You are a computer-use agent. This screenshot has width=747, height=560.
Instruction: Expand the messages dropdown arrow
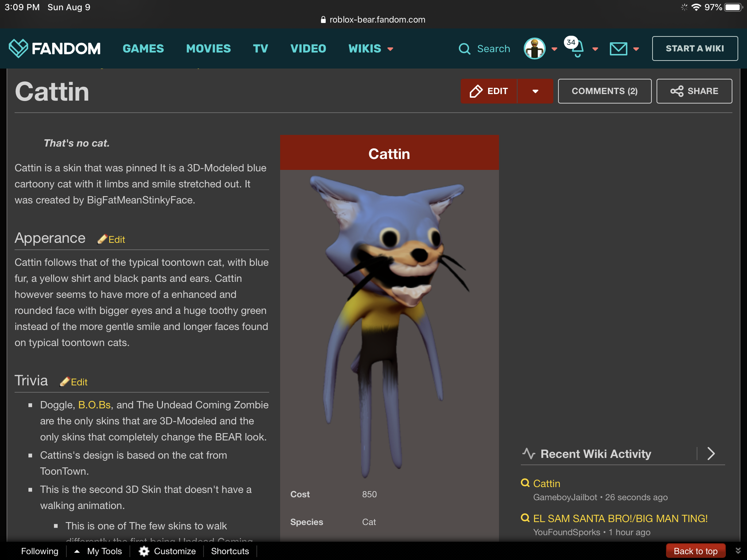pyautogui.click(x=636, y=49)
